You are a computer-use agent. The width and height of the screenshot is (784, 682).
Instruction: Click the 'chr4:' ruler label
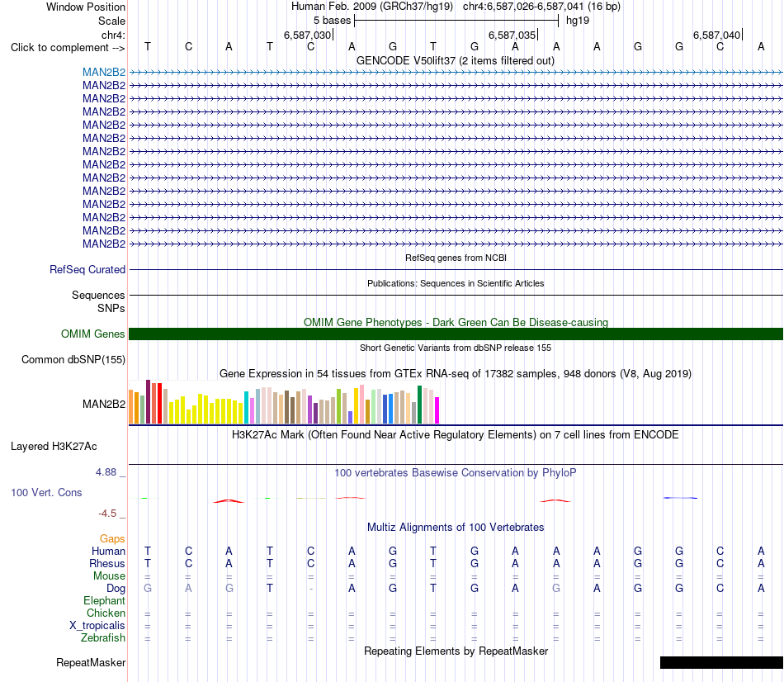coord(113,35)
